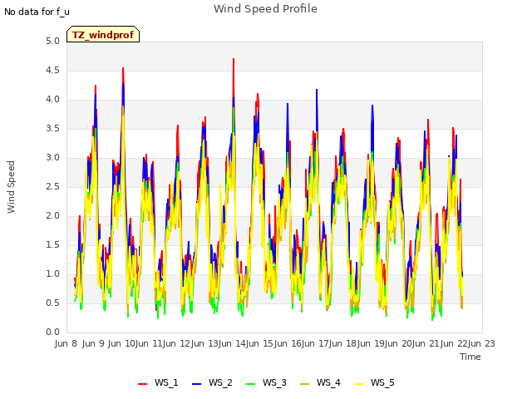Click the yellow WS_5 legend swatch
This screenshot has width=532, height=399.
[359, 384]
